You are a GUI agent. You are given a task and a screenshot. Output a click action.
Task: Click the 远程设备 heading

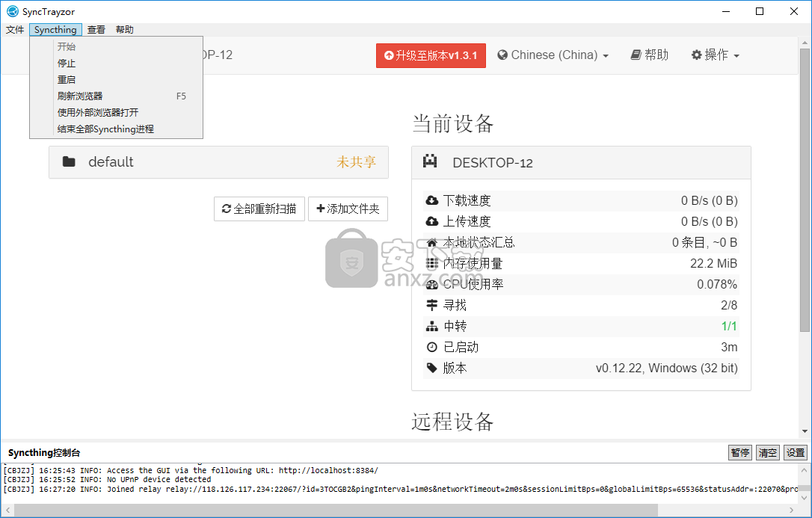(x=452, y=422)
